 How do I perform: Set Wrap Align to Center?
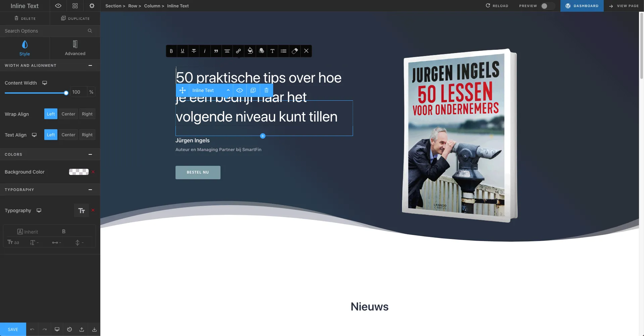68,114
